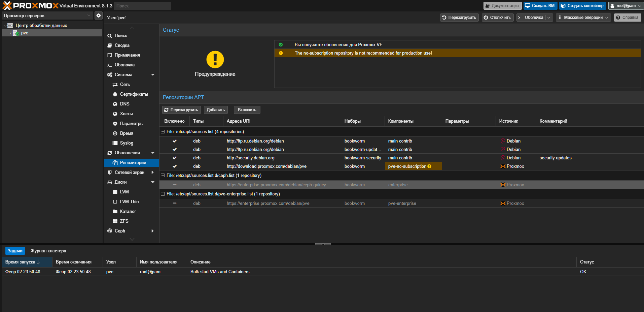The image size is (644, 312).
Task: Click Создать ВМ button
Action: click(x=540, y=6)
